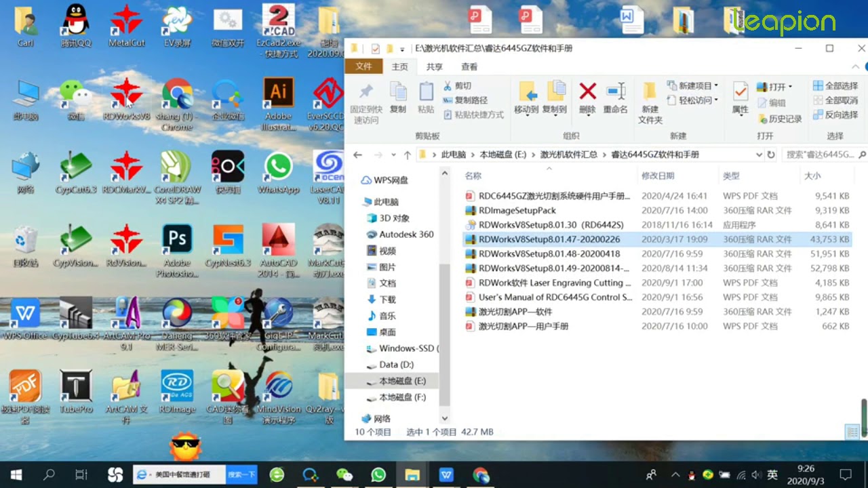Image resolution: width=868 pixels, height=488 pixels.
Task: Switch to the 查看 (View) ribbon tab
Action: pyautogui.click(x=469, y=66)
